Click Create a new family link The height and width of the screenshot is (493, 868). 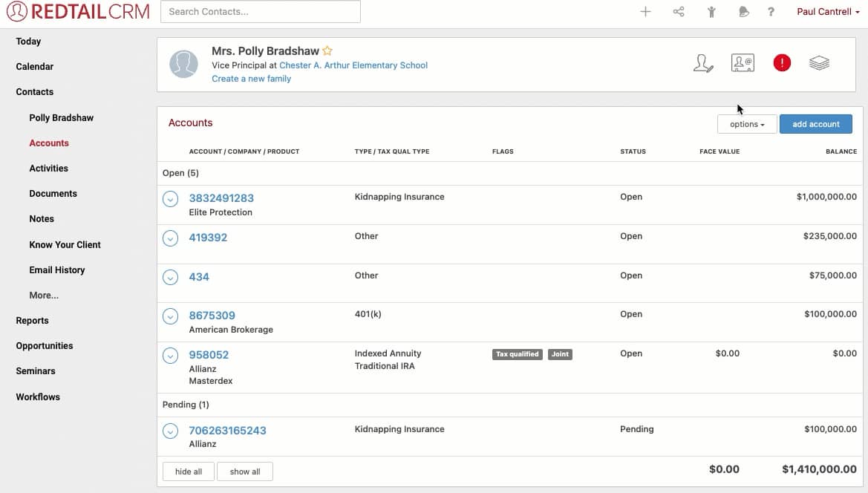(x=251, y=79)
